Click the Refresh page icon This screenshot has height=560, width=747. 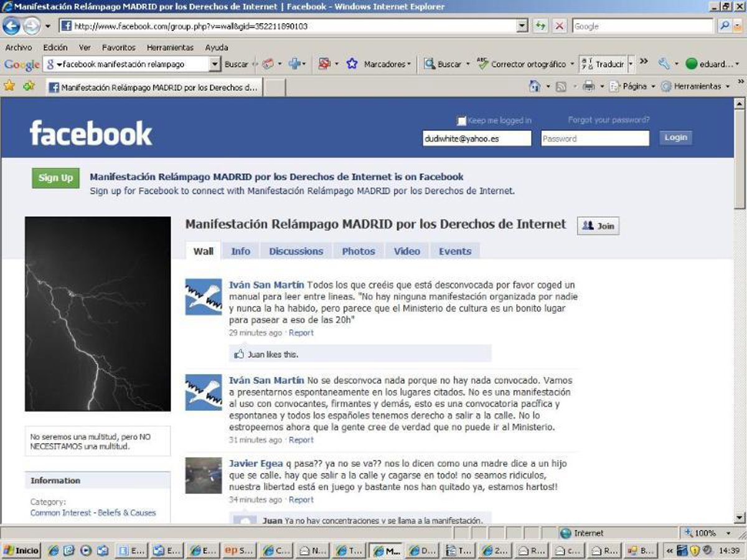(x=540, y=26)
